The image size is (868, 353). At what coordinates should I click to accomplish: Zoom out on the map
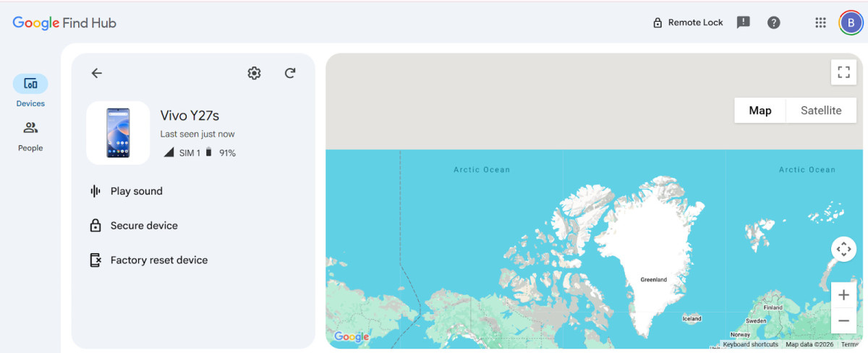[x=843, y=320]
